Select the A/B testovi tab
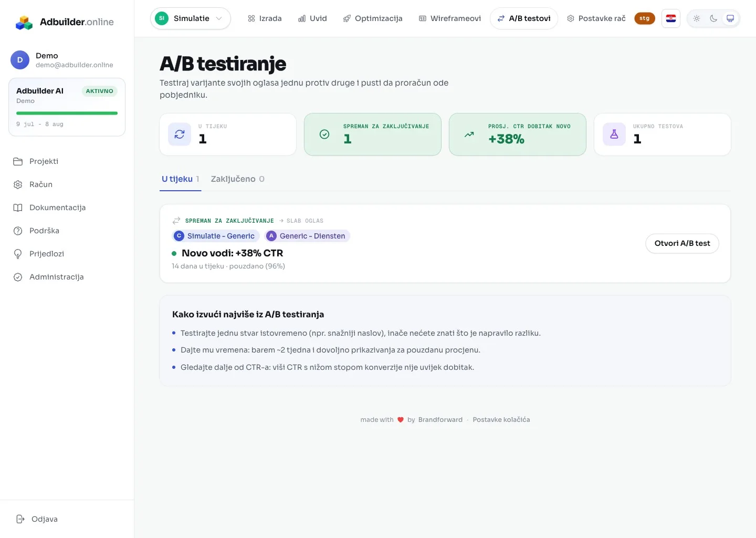The image size is (756, 538). coord(524,18)
